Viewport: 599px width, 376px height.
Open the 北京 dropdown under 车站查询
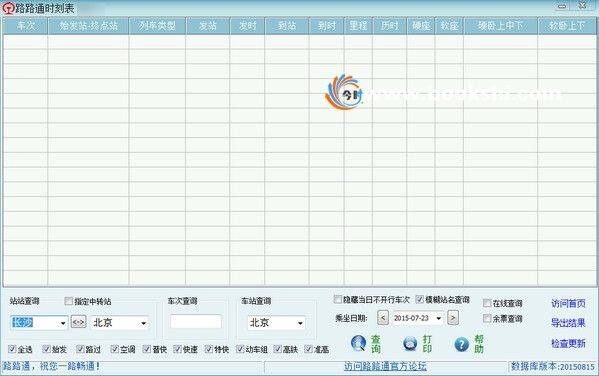(x=300, y=323)
